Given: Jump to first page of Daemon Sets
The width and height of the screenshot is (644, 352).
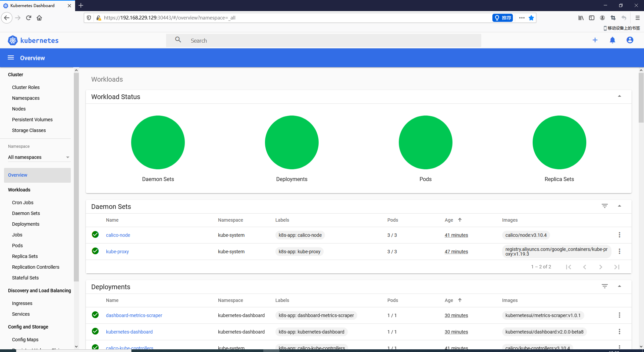Looking at the screenshot, I should point(569,267).
